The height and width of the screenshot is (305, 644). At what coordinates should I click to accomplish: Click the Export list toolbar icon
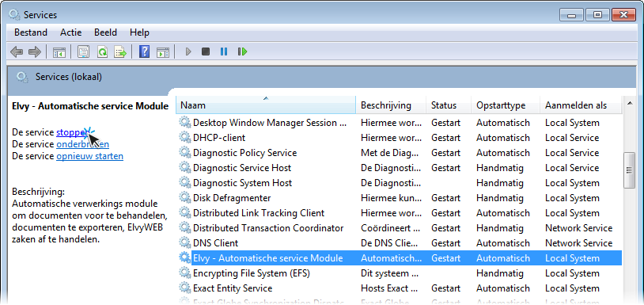(x=120, y=51)
